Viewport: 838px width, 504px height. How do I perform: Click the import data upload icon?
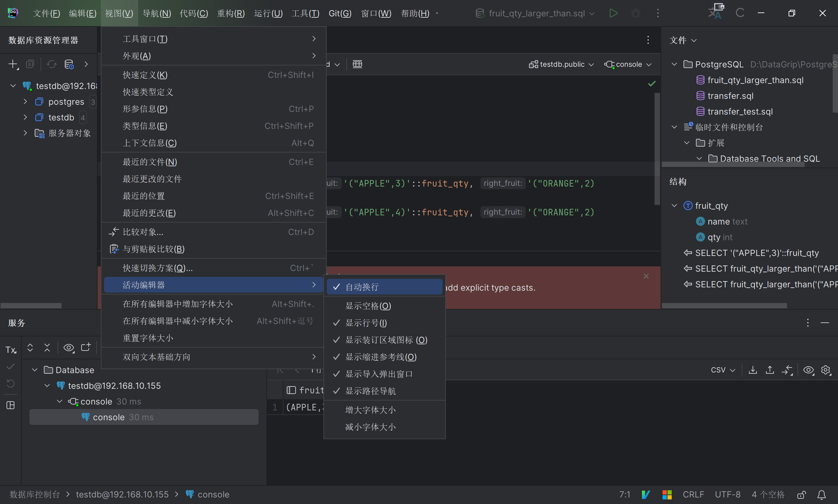coord(770,370)
